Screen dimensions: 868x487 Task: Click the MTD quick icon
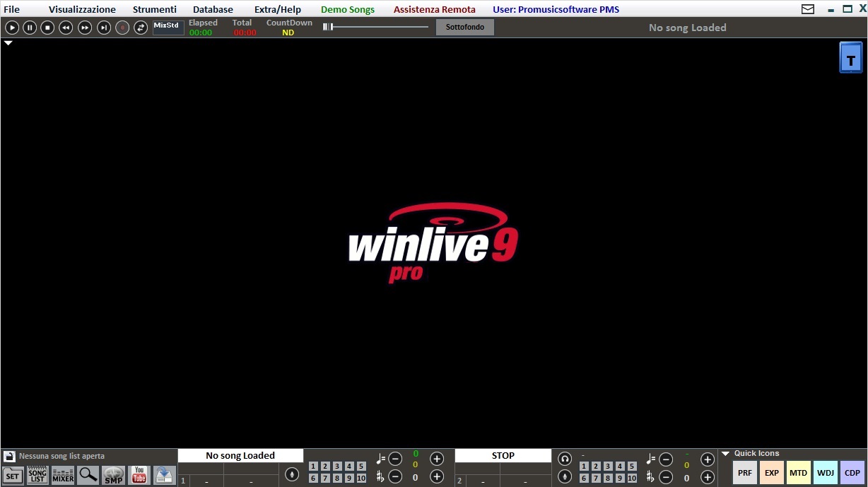click(799, 473)
